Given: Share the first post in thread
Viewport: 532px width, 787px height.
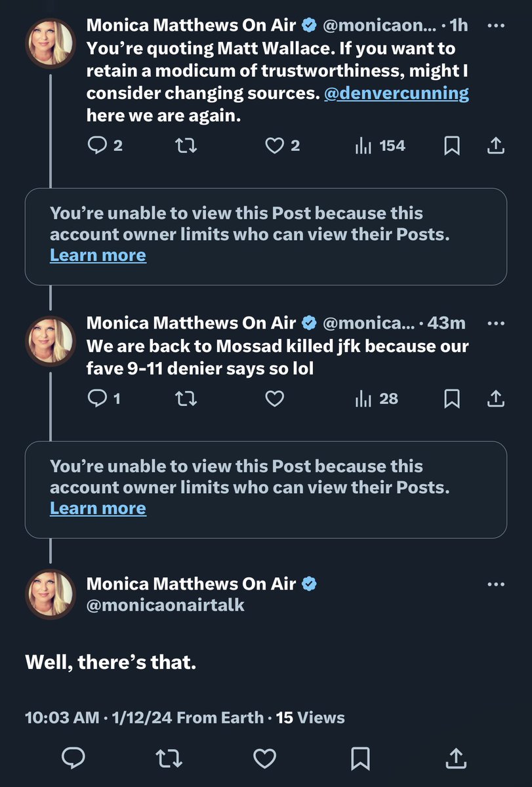Looking at the screenshot, I should point(496,146).
